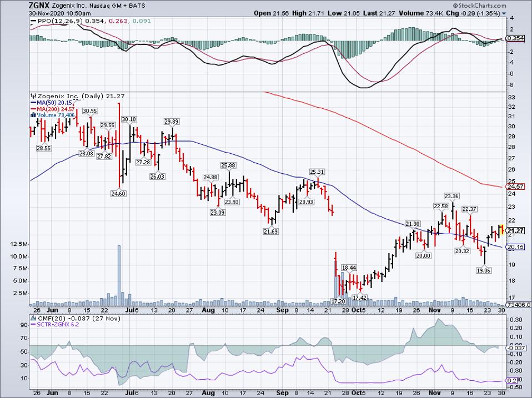The image size is (532, 398).
Task: Click the 23.36 peak price label
Action: [452, 195]
